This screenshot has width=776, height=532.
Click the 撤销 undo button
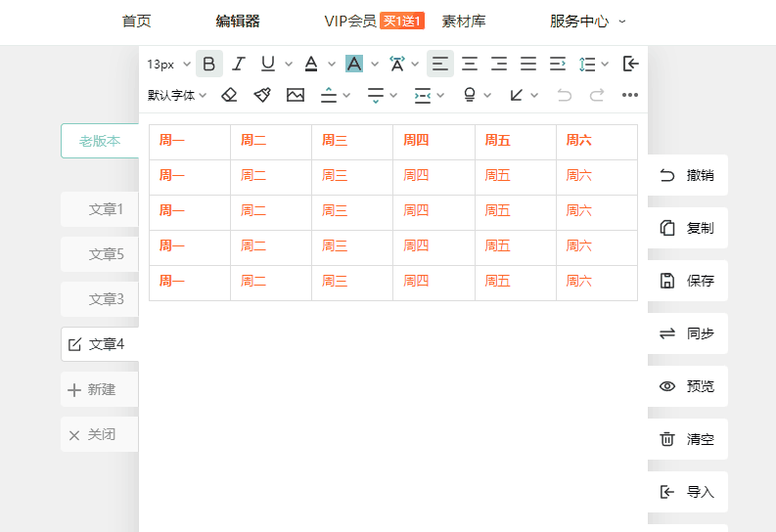(687, 175)
